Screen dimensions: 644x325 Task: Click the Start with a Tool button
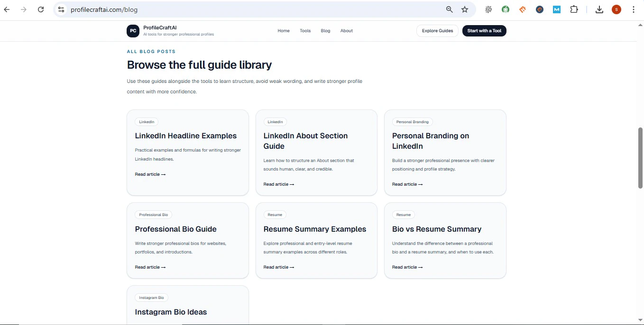click(484, 31)
